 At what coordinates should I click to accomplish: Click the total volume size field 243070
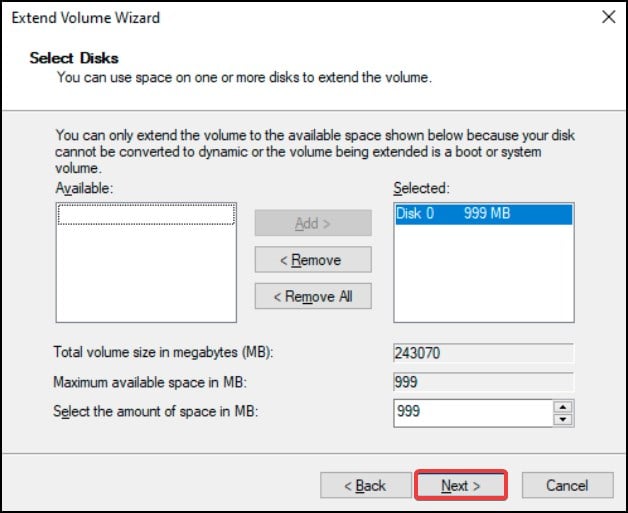click(483, 353)
